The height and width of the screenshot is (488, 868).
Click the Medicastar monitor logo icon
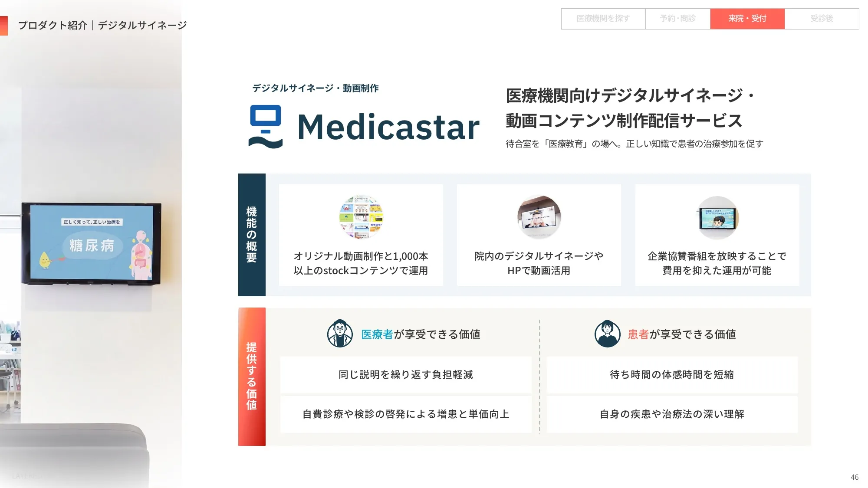tap(266, 127)
